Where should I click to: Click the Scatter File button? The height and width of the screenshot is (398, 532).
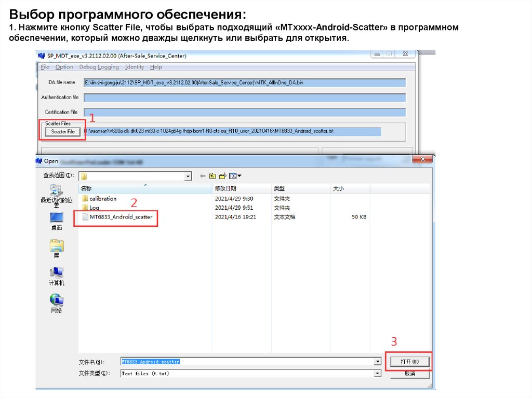pos(63,131)
